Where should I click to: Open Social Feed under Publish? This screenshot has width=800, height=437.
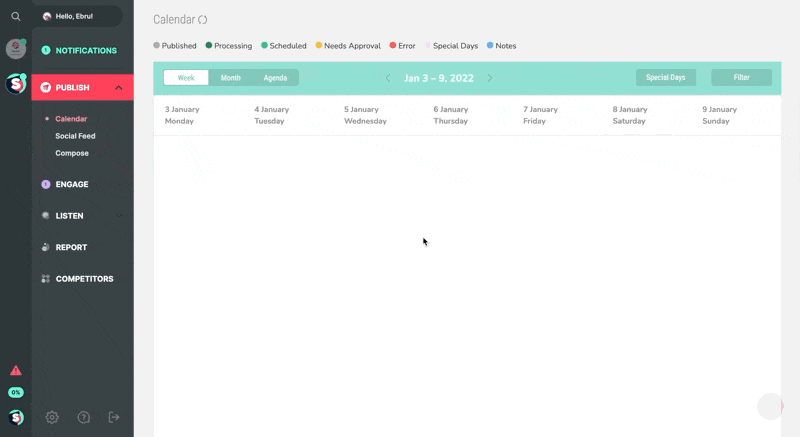(x=75, y=136)
